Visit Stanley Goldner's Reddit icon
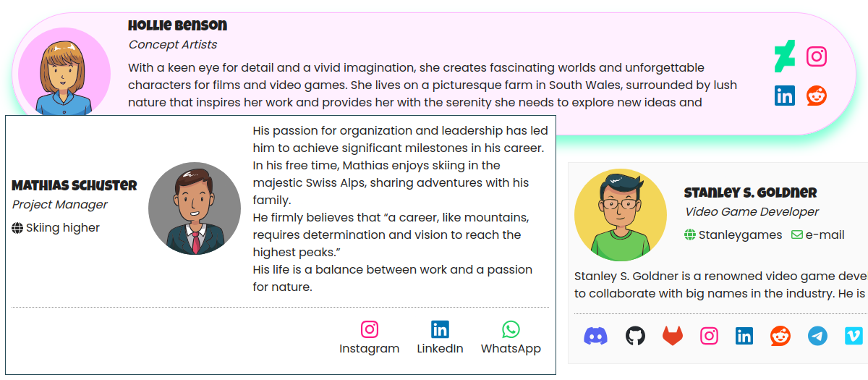Screen dimensions: 868x380 tap(780, 336)
